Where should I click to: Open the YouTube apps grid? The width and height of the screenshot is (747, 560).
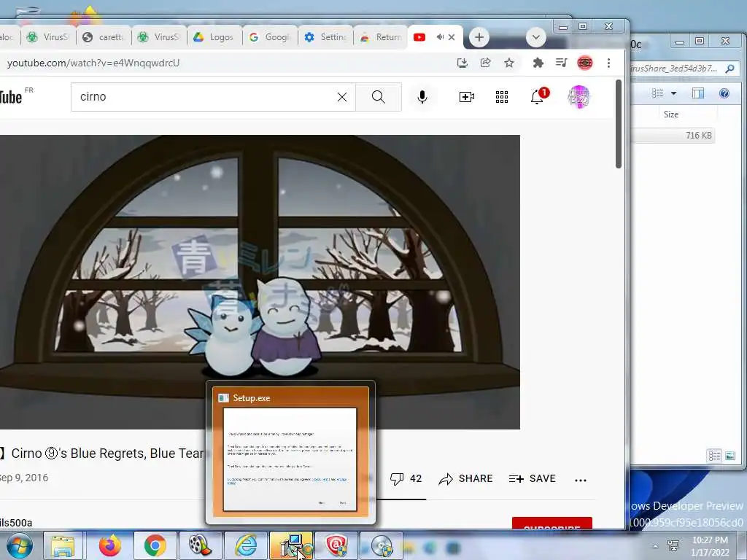coord(502,97)
